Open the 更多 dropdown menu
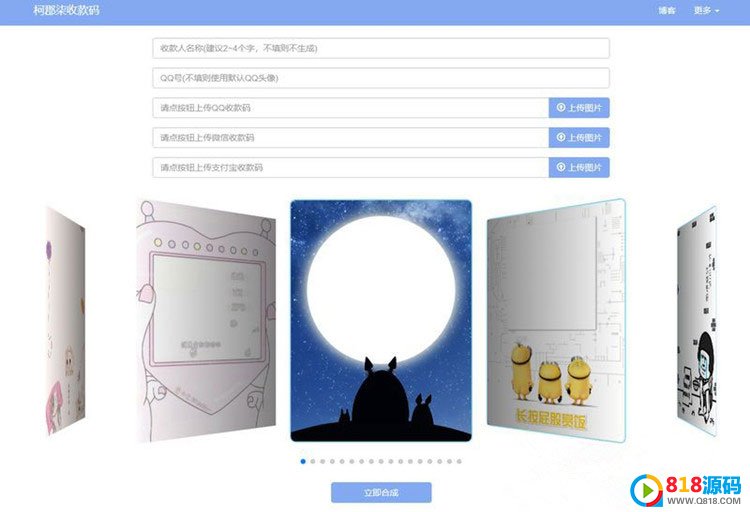Viewport: 750px width, 512px height. [706, 11]
